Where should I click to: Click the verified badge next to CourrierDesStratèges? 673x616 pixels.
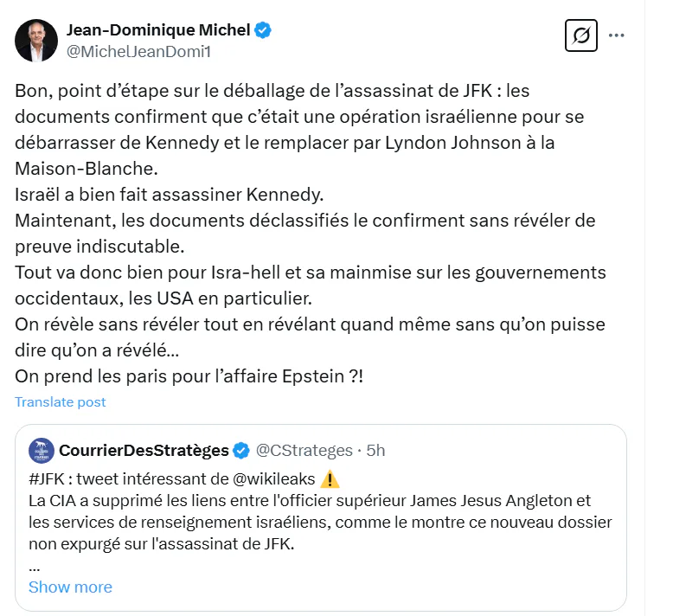241,451
